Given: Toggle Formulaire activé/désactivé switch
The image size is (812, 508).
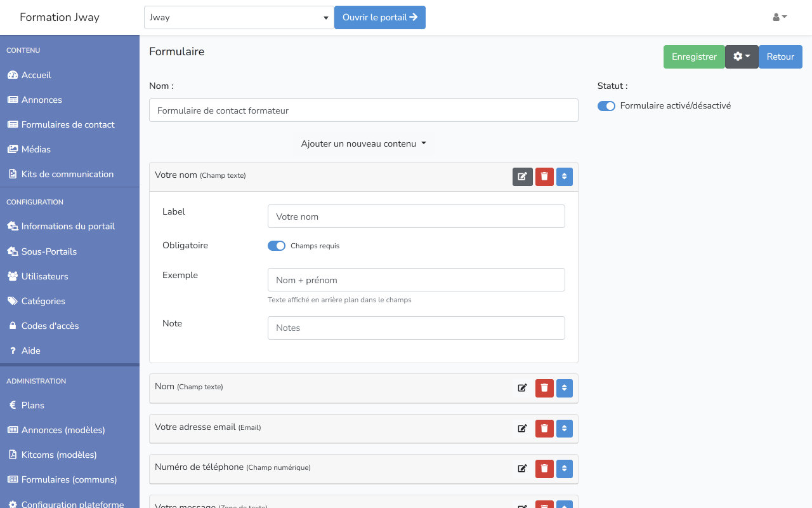Looking at the screenshot, I should pos(606,106).
